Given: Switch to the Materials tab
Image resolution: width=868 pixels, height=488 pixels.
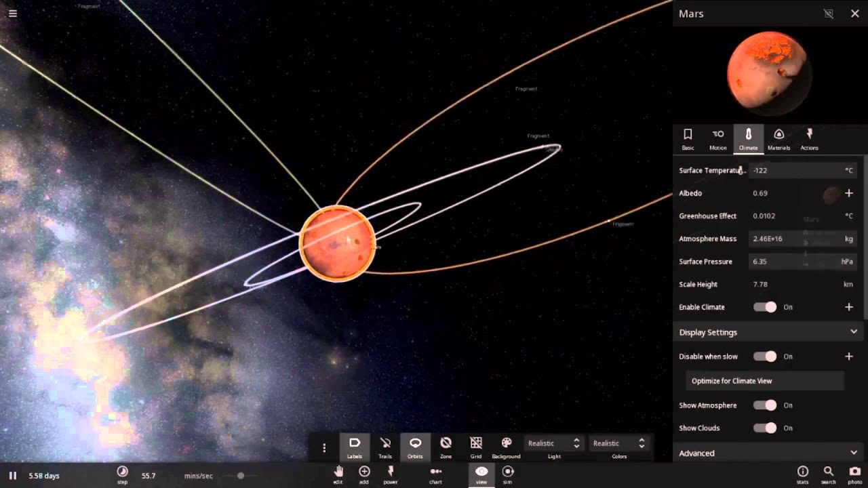Looking at the screenshot, I should click(778, 139).
